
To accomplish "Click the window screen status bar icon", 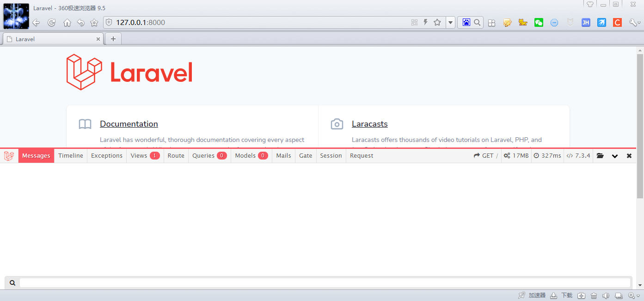I will pos(619,295).
